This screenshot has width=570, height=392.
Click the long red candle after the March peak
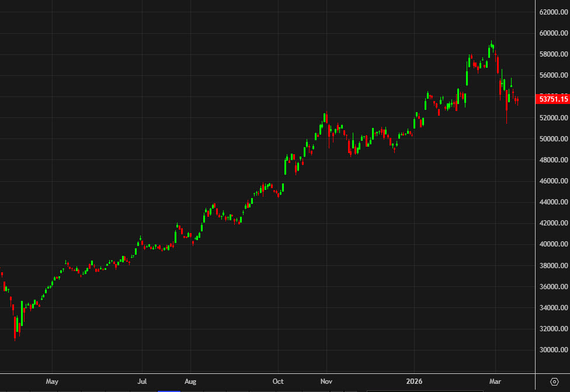(498, 64)
